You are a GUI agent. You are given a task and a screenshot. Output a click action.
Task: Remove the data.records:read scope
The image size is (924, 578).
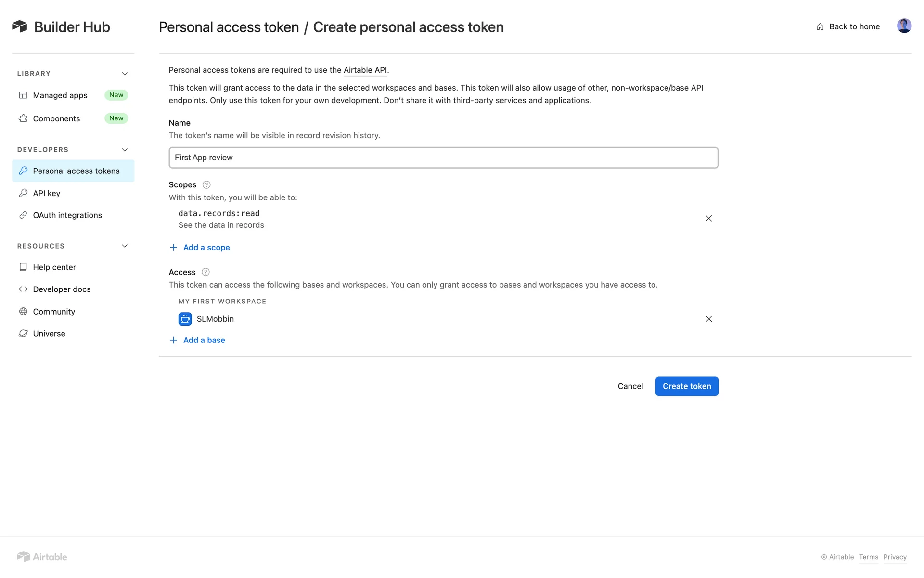(x=708, y=219)
